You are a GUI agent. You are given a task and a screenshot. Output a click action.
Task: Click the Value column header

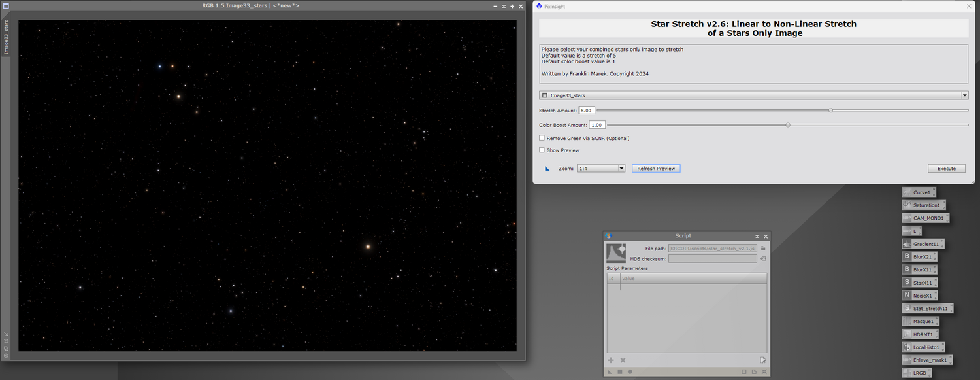(693, 279)
